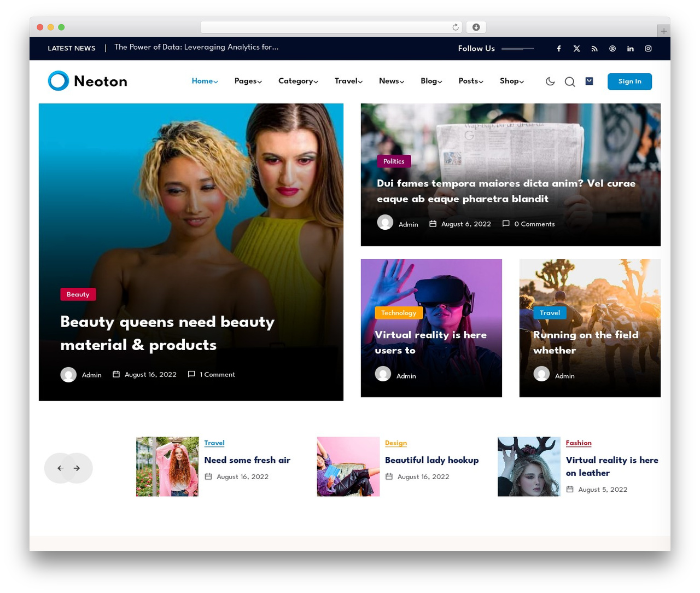Open the Instagram social icon
The width and height of the screenshot is (700, 593).
click(648, 49)
